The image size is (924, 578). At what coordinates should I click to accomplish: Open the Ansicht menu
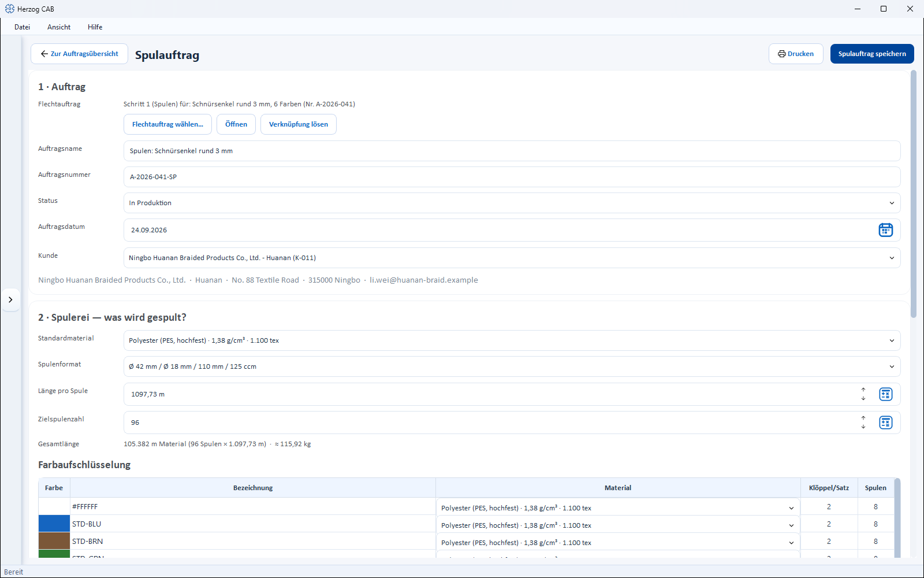(59, 27)
